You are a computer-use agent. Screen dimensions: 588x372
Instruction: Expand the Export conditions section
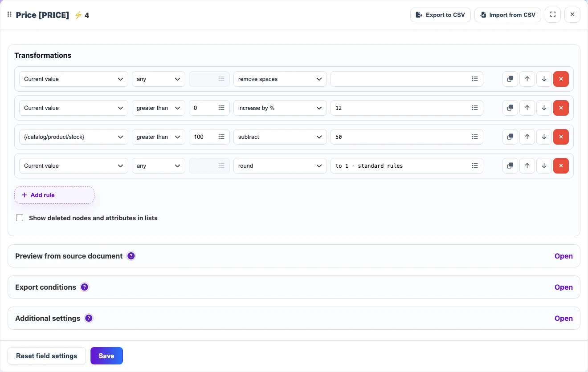tap(563, 287)
